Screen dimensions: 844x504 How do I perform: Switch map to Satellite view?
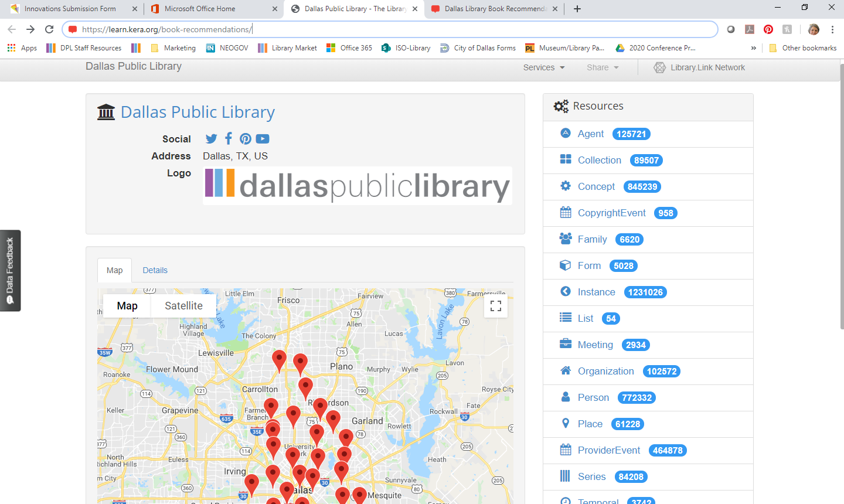pos(183,306)
